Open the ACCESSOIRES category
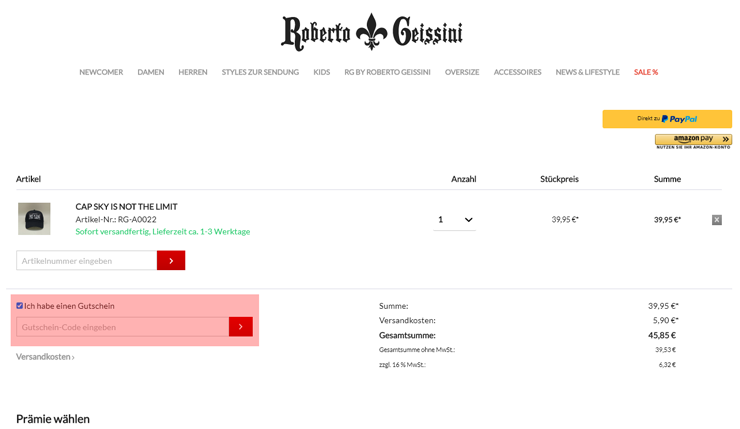This screenshot has height=429, width=740. pos(517,72)
